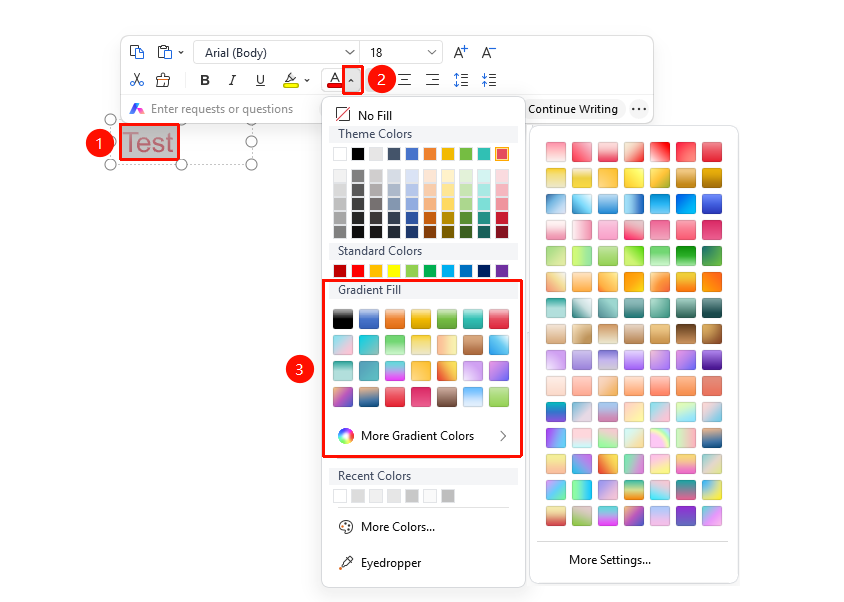Click the Copy icon in the floating toolbar

[137, 52]
